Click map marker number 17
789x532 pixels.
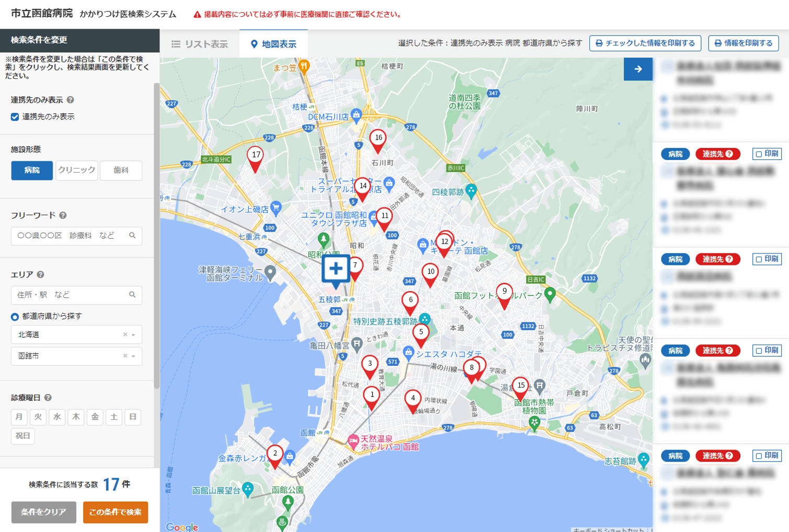click(255, 156)
